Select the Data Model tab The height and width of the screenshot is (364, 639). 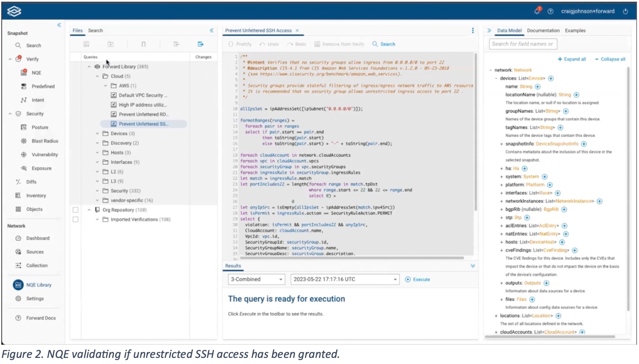pyautogui.click(x=509, y=31)
